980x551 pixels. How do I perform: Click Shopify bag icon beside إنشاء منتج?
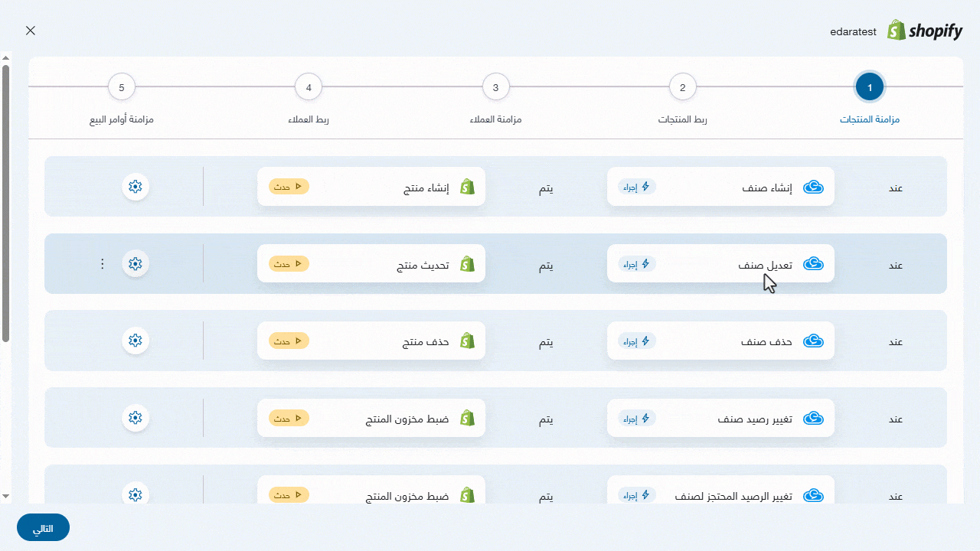467,187
